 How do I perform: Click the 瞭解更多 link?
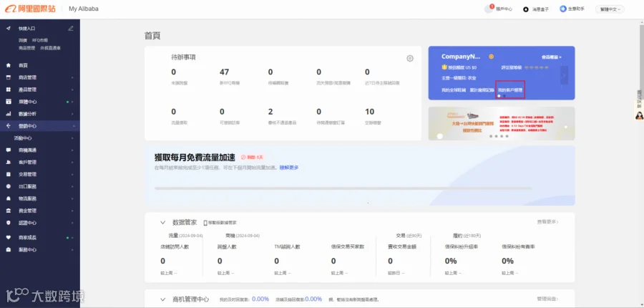pos(289,168)
